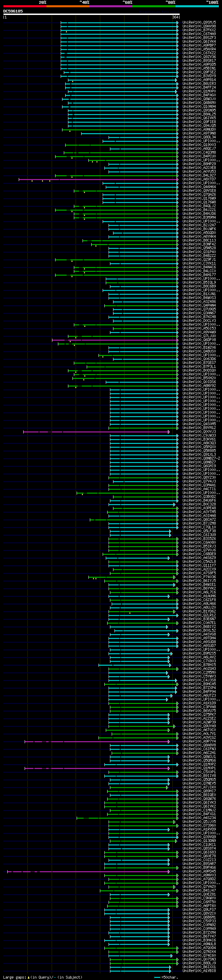Select the UniRef100_A4CTI1 label
Screen dimensions: 222x980
point(199,489)
